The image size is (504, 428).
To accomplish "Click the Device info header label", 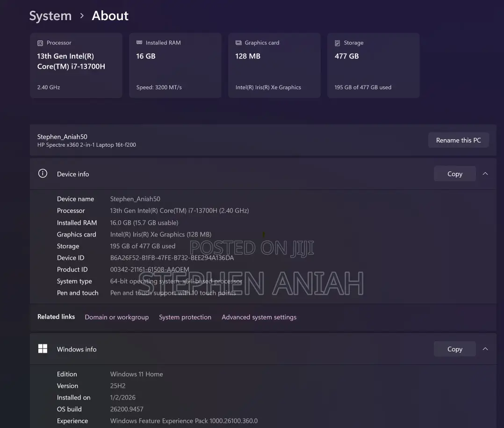I will click(x=73, y=174).
